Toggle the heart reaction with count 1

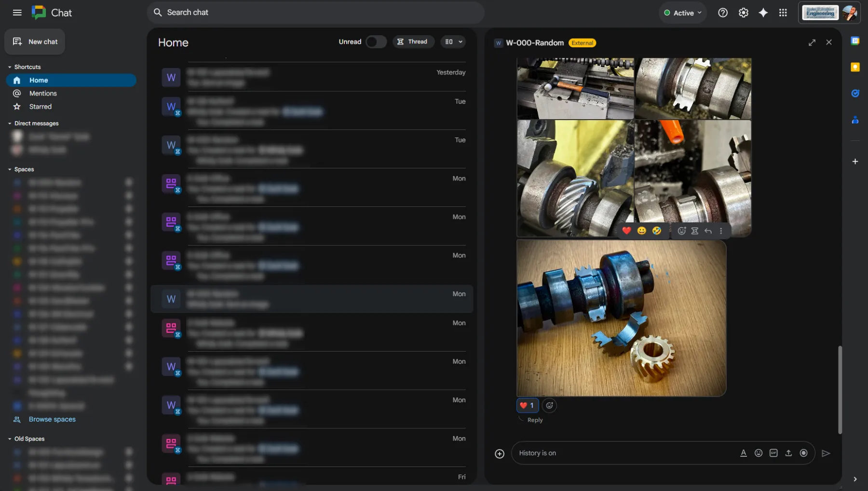tap(528, 406)
